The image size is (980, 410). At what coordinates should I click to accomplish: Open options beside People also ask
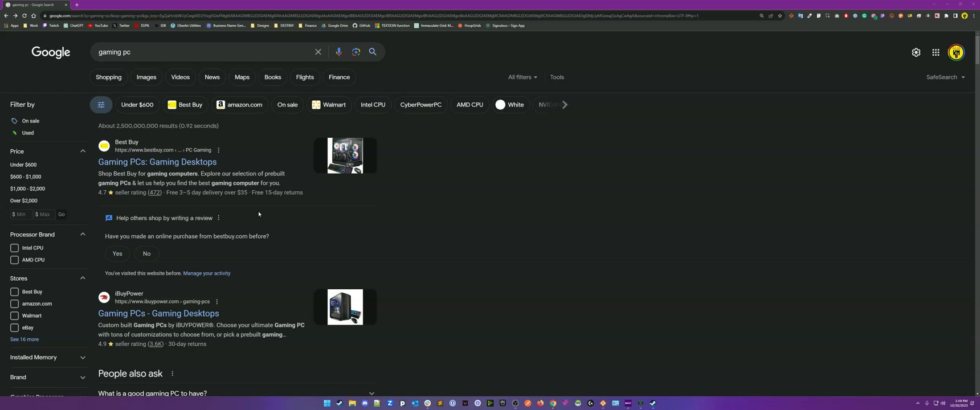click(172, 374)
